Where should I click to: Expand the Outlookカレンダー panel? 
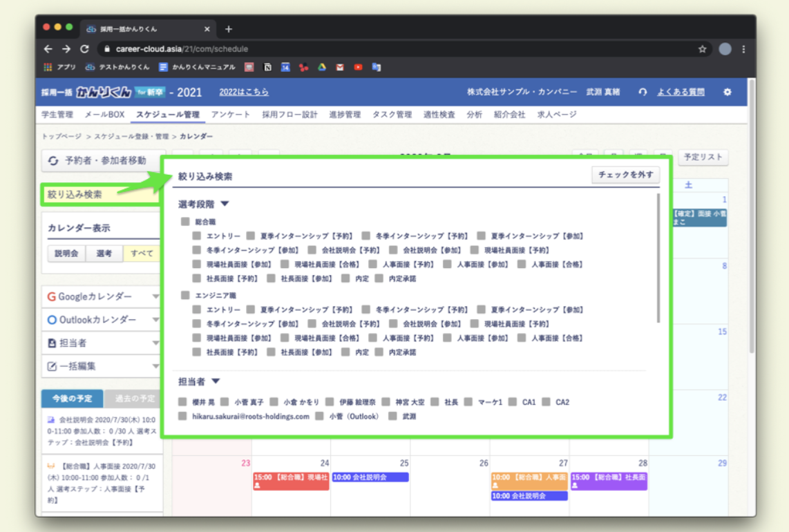tap(155, 320)
